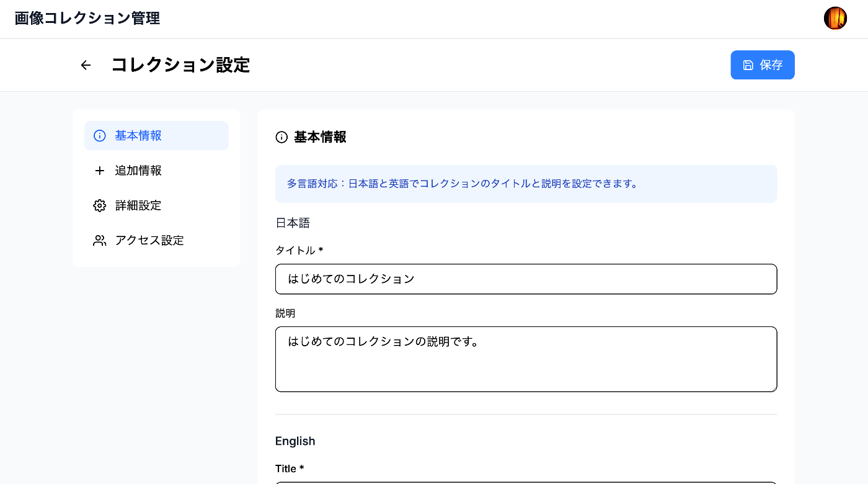This screenshot has width=868, height=484.
Task: Click the info icon in the 基本情報 heading
Action: point(281,137)
